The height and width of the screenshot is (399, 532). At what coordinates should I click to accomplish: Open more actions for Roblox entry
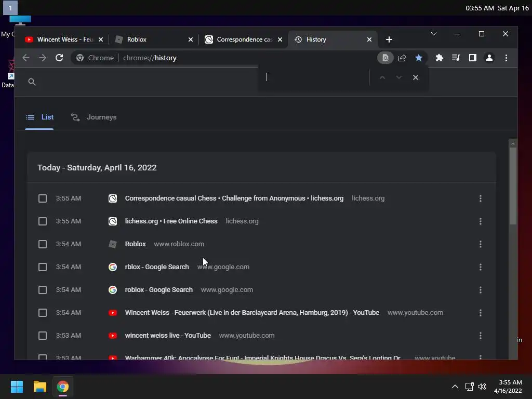pos(481,244)
